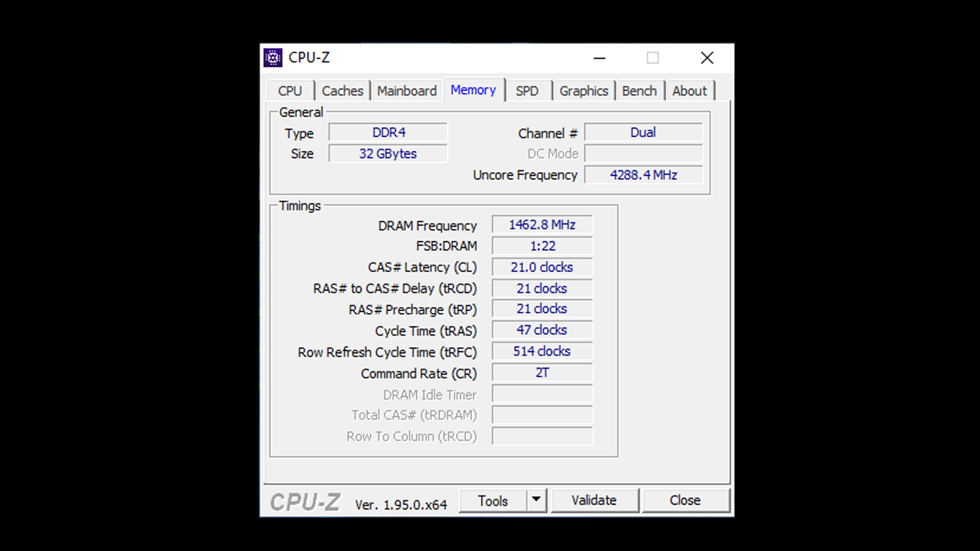Click the Tools button
This screenshot has width=980, height=551.
493,501
